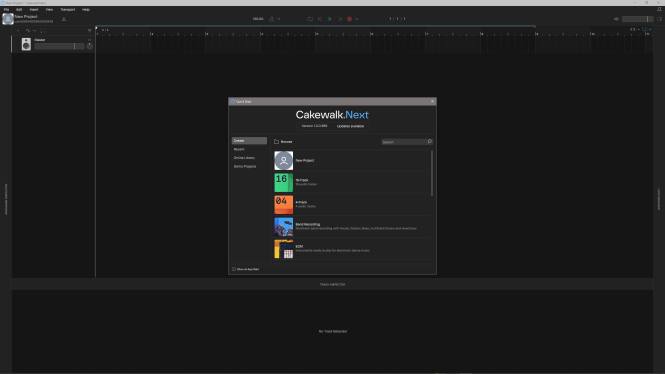
Task: Open the Insert menu
Action: 34,9
